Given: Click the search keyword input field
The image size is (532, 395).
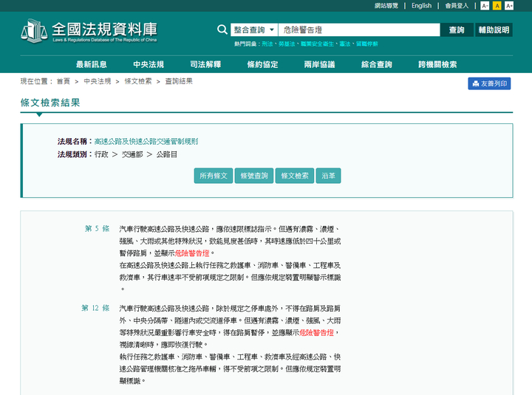Looking at the screenshot, I should click(359, 30).
